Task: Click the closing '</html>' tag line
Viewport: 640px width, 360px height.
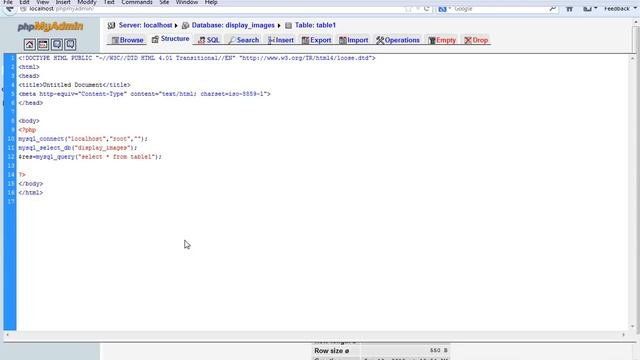Action: coord(31,193)
